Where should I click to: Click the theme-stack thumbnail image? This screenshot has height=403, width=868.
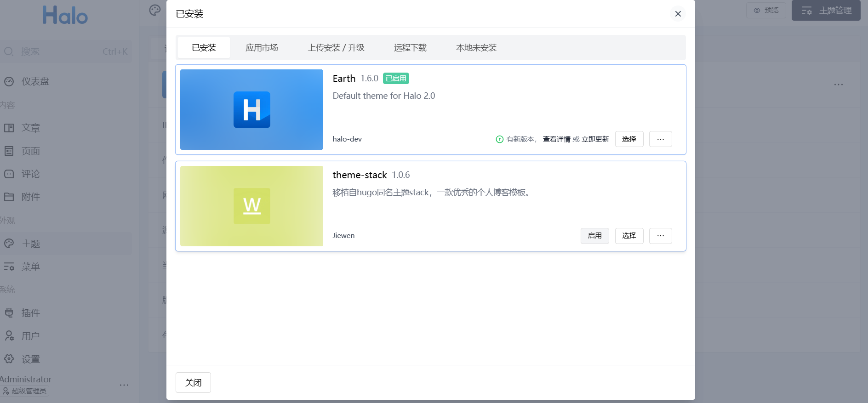pos(251,206)
